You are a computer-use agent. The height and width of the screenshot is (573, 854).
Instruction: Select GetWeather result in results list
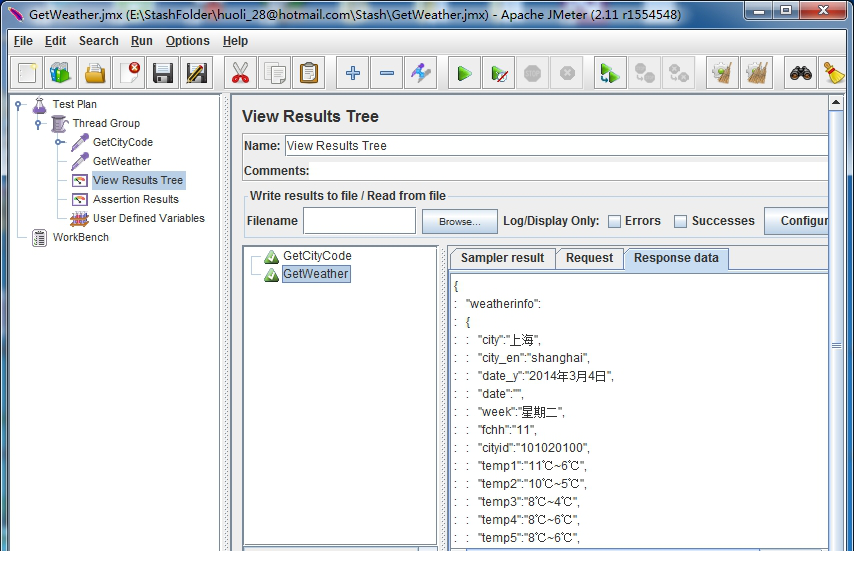[x=316, y=274]
